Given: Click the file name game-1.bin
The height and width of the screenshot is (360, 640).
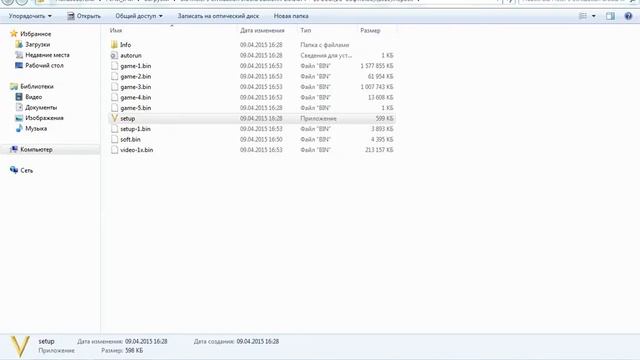Looking at the screenshot, I should click(x=136, y=66).
